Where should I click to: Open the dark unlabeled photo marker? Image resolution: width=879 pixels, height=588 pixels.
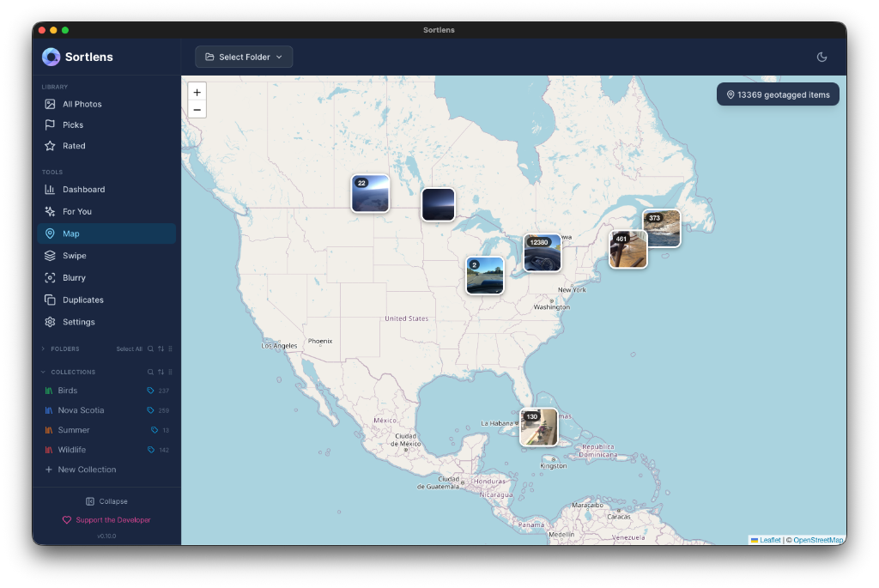click(x=438, y=204)
